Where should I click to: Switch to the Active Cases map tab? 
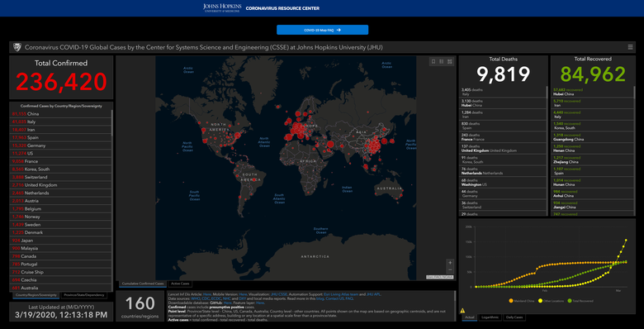(180, 284)
